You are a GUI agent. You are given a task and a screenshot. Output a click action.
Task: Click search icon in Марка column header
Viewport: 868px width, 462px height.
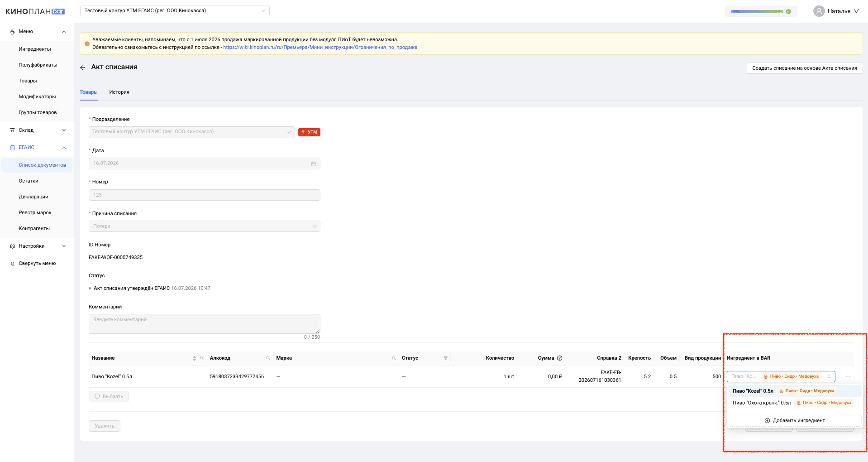point(394,358)
